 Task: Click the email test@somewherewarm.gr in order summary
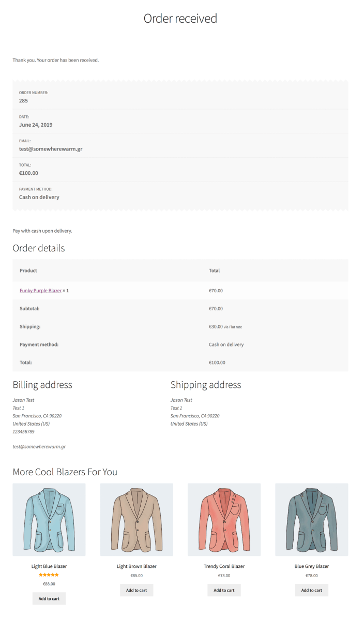(51, 149)
